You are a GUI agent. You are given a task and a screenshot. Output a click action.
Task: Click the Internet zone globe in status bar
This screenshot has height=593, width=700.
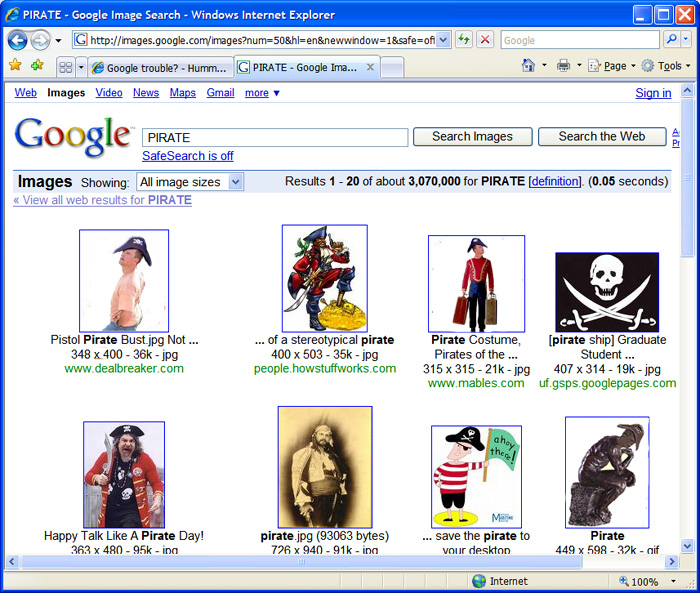[x=479, y=581]
